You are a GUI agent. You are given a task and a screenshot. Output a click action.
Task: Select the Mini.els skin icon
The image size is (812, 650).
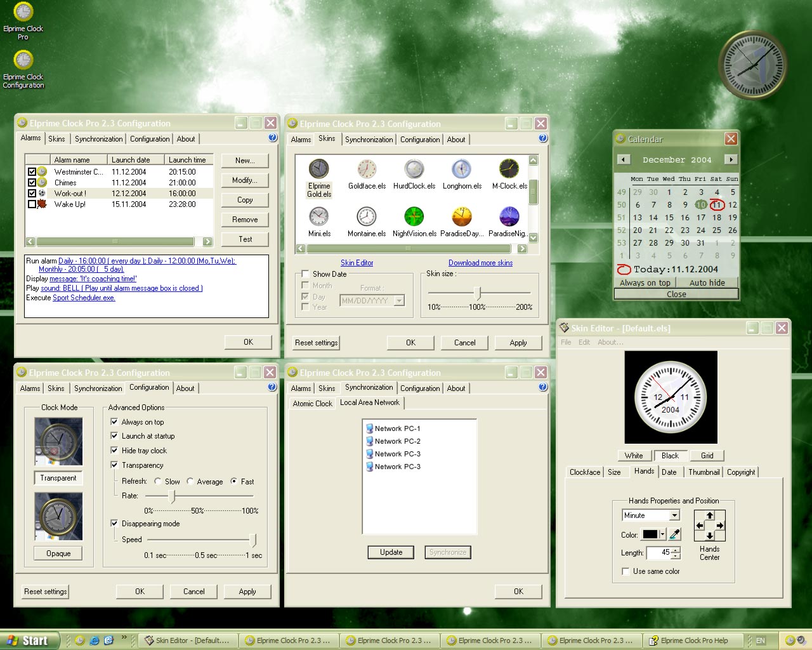(318, 216)
